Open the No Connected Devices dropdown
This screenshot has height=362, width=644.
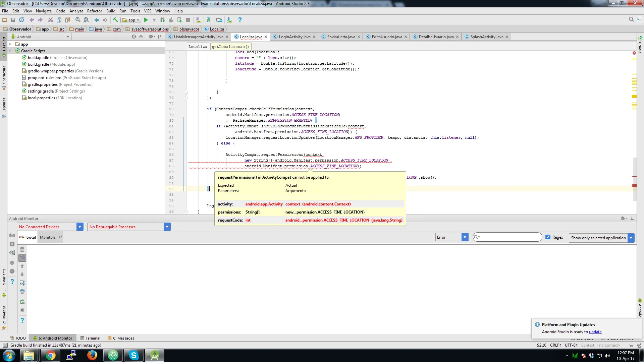coord(80,227)
